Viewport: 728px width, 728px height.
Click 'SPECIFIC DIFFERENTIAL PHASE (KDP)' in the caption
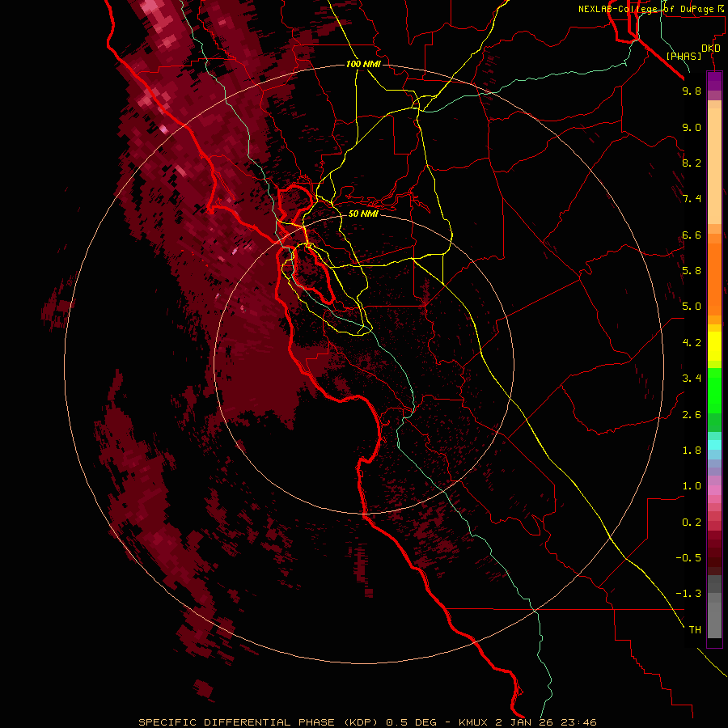[258, 722]
